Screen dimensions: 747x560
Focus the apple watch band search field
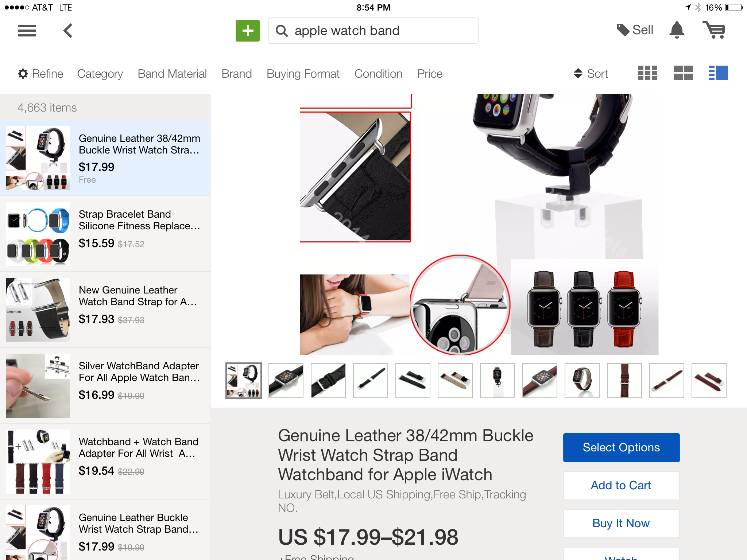(373, 31)
